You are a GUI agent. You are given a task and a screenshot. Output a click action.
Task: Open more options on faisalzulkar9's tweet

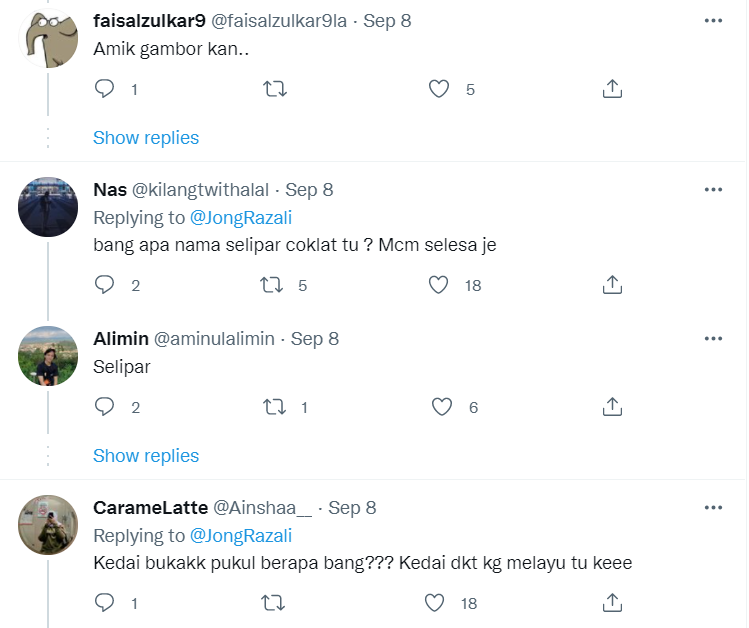(713, 20)
